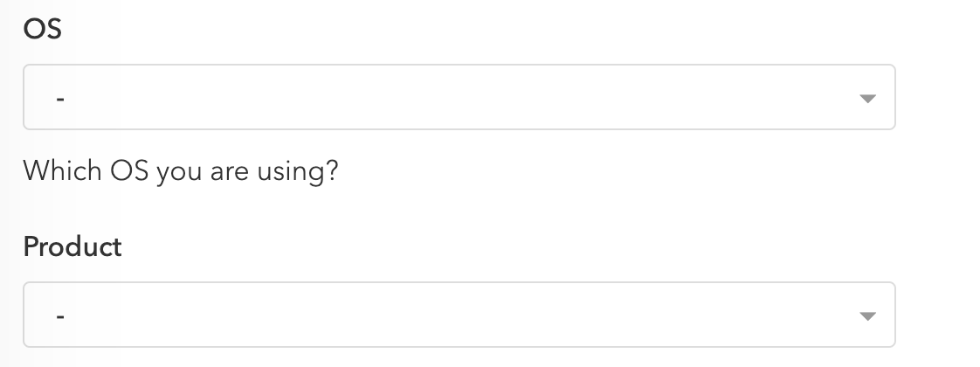Click the empty middle area of the Product selector
Viewport: 980px width, 367px height.
pyautogui.click(x=459, y=315)
